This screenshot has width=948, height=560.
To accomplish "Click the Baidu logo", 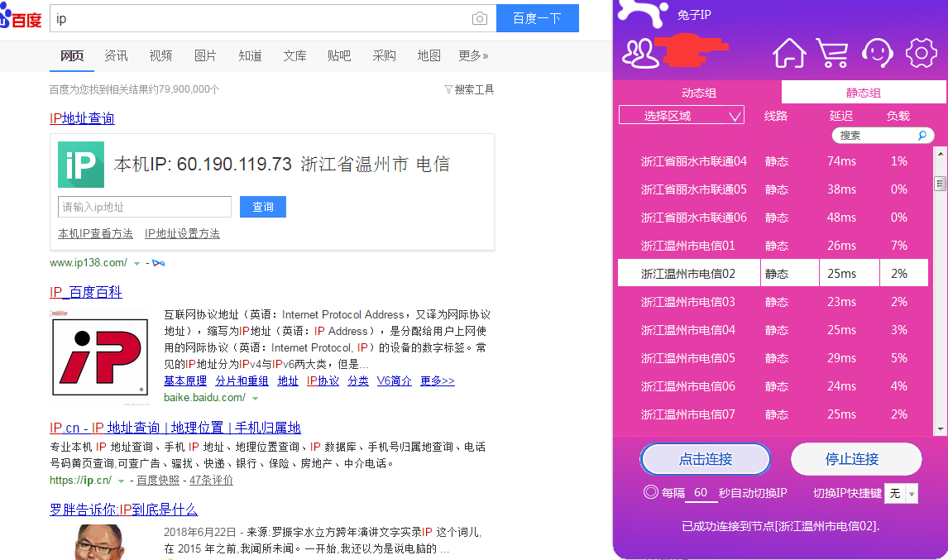I will 21,17.
